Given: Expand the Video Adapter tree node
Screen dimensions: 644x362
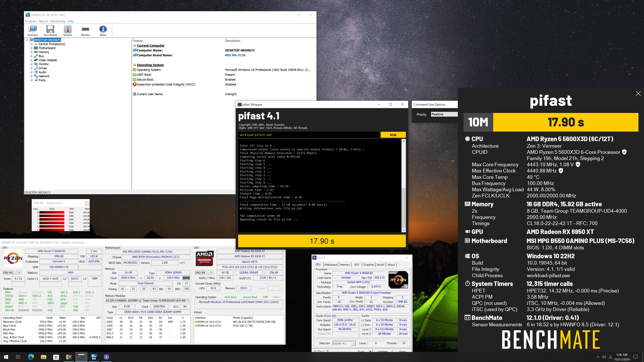Looking at the screenshot, I should 32,60.
